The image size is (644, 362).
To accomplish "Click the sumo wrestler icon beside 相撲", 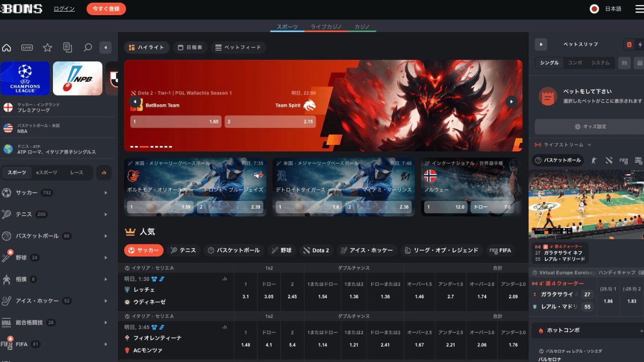I will pyautogui.click(x=7, y=279).
